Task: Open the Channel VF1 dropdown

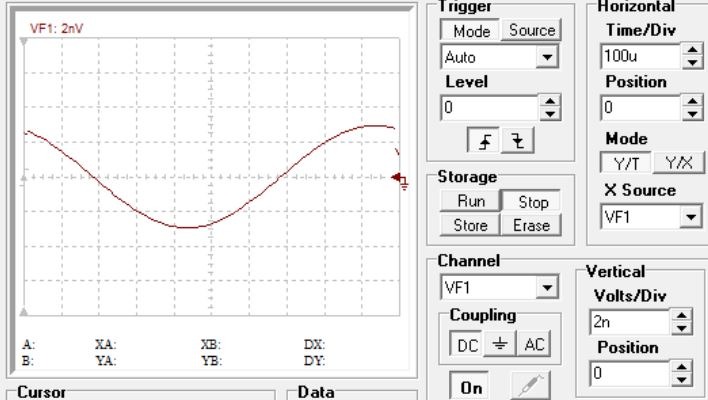Action: (x=547, y=288)
